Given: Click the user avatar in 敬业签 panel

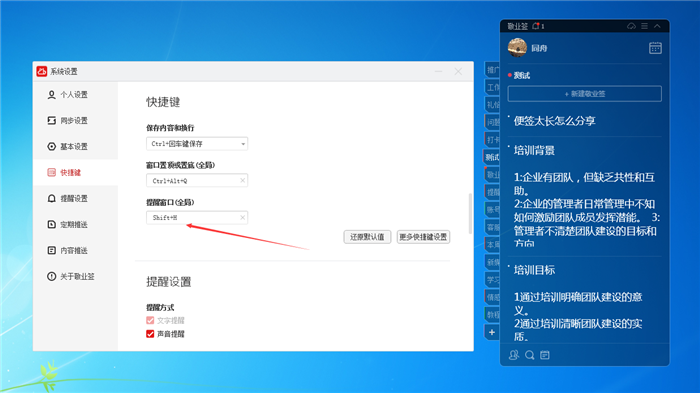Looking at the screenshot, I should [517, 47].
